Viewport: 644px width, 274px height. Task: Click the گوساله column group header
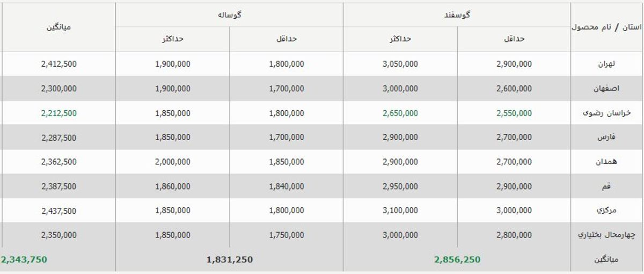click(229, 15)
